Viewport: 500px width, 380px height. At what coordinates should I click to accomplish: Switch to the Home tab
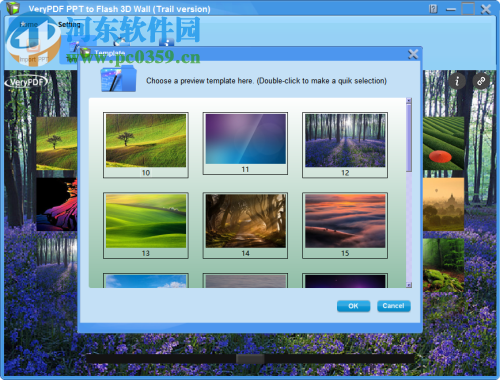[x=29, y=24]
